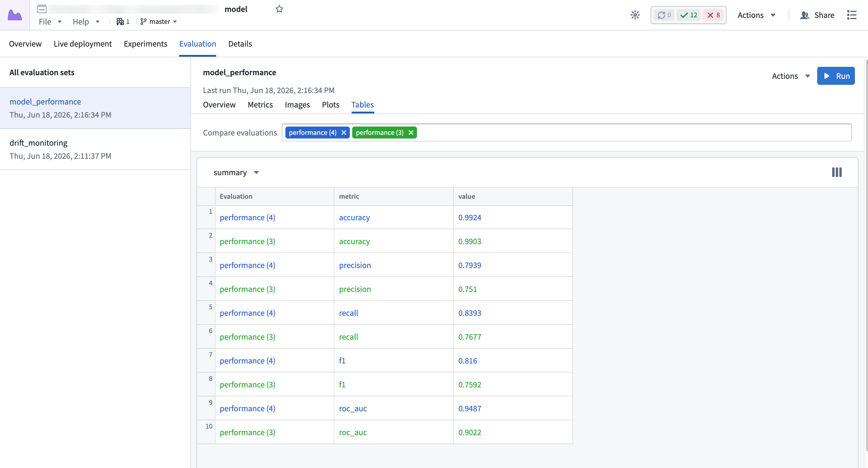868x468 pixels.
Task: Open the table column settings icon
Action: click(x=836, y=172)
